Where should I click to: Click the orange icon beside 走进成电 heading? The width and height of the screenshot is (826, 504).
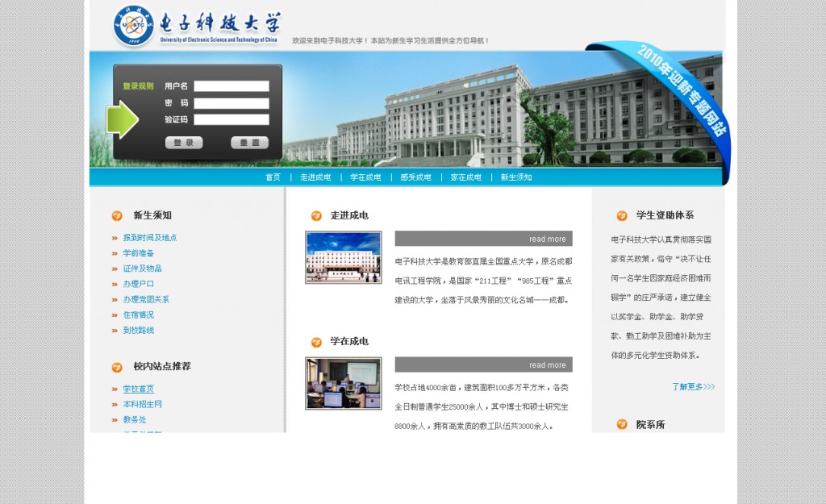[316, 215]
